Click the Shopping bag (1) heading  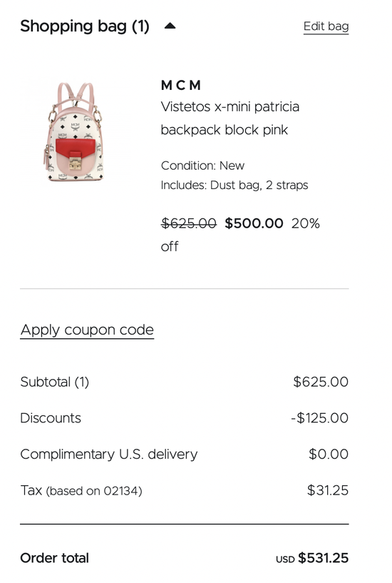[x=85, y=26]
